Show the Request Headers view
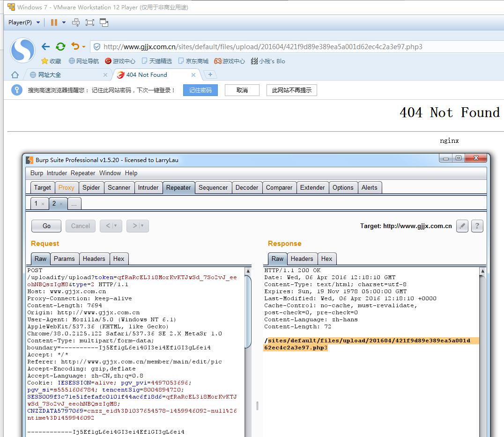Image resolution: width=504 pixels, height=437 pixels. point(94,259)
